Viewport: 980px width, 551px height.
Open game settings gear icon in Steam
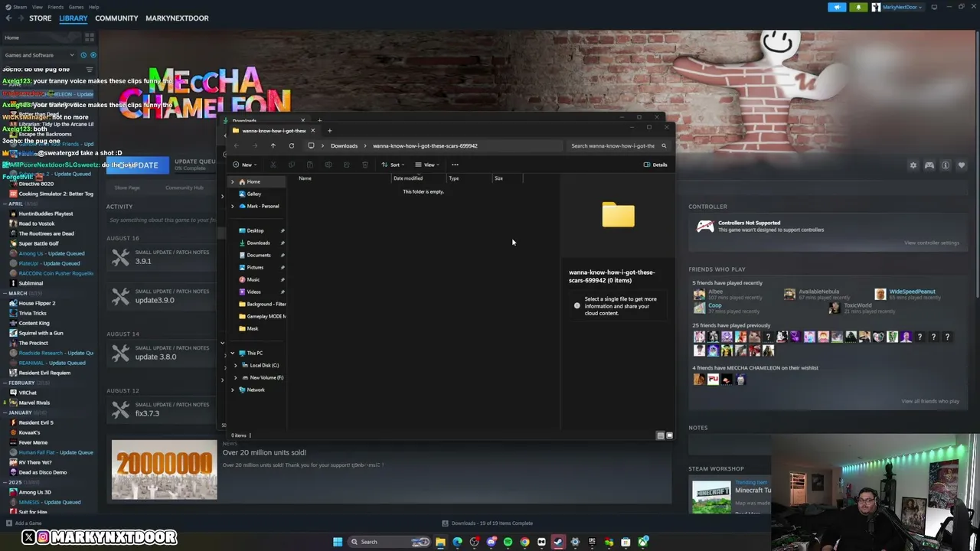(x=913, y=165)
